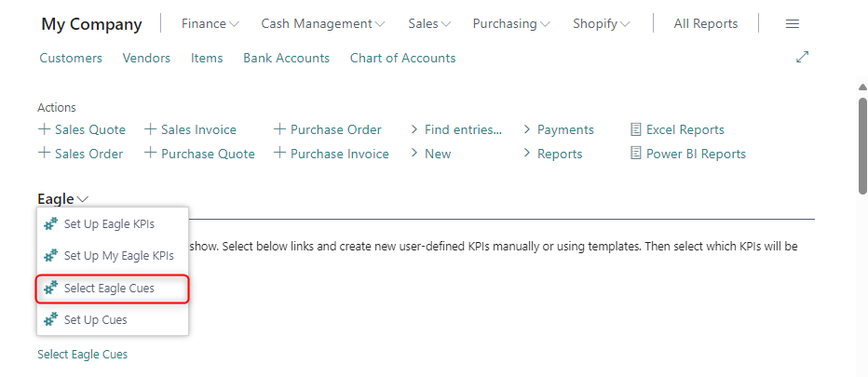Click the plus icon beside Purchase Order

click(x=279, y=129)
